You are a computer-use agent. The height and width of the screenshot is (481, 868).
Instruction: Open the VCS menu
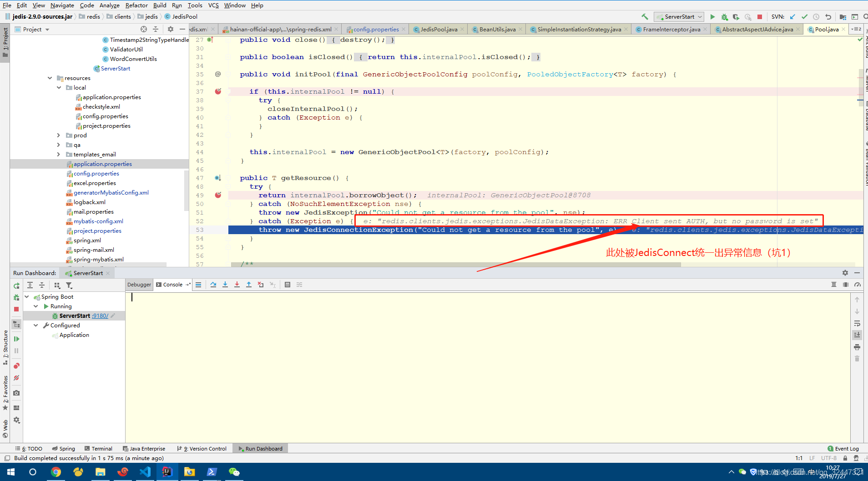click(213, 5)
